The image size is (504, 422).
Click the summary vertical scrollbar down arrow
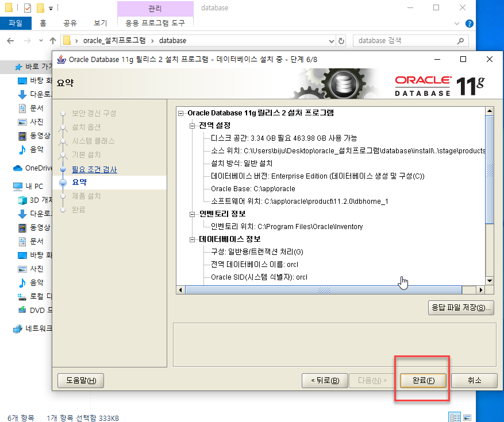point(490,281)
